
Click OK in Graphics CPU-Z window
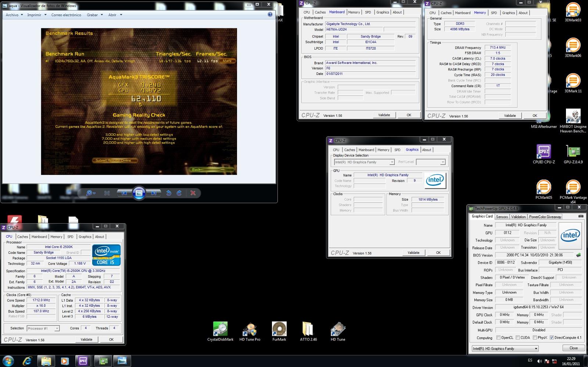438,252
